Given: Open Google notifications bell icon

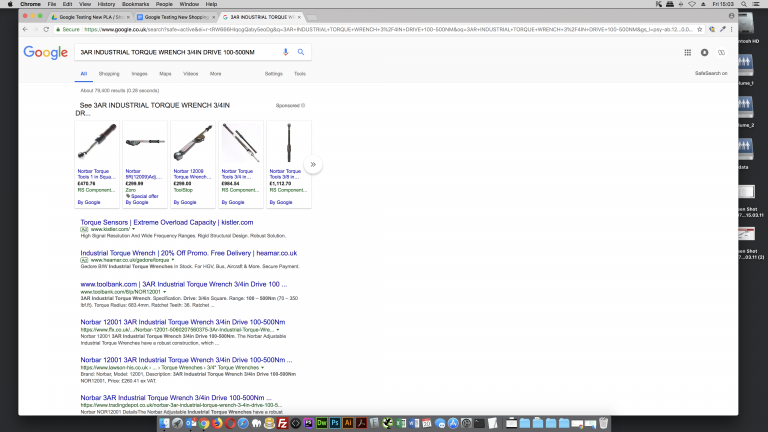Looking at the screenshot, I should click(x=704, y=52).
